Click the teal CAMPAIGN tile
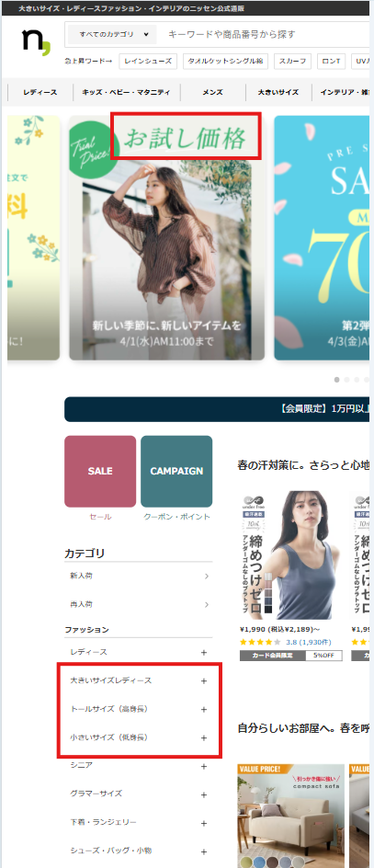374x868 pixels. click(176, 471)
